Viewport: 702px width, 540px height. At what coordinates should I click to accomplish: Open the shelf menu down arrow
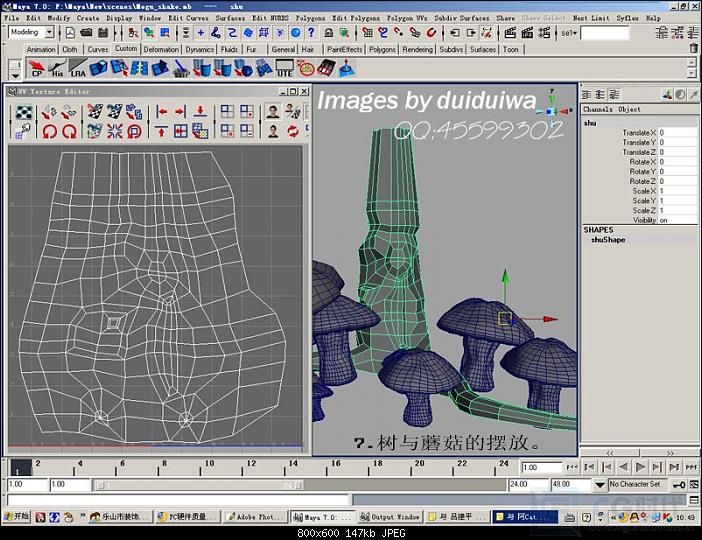pos(15,75)
